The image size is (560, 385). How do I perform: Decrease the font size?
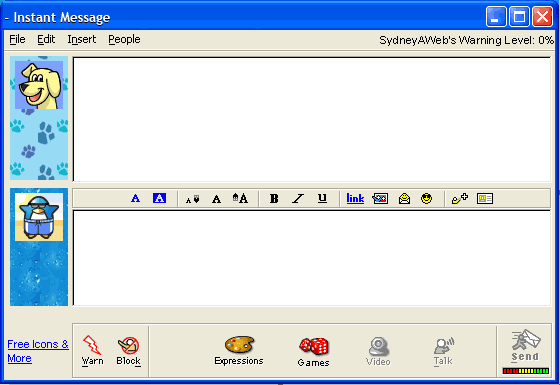tap(192, 199)
